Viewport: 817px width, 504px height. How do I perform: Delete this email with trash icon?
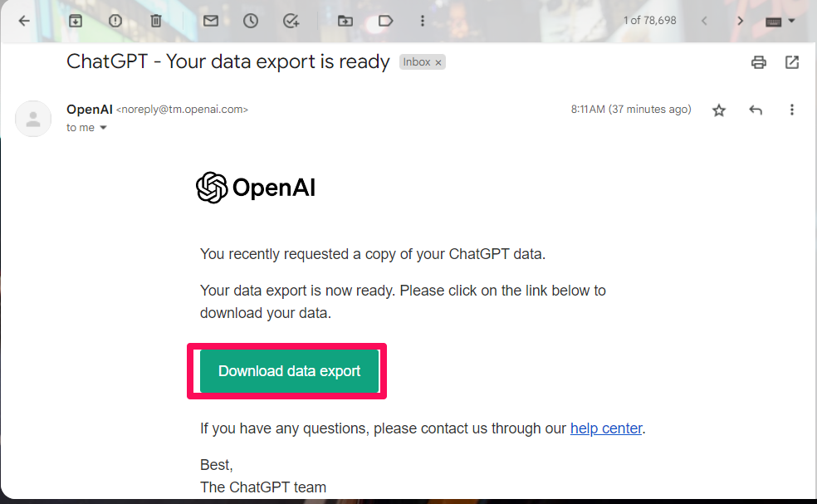coord(156,21)
